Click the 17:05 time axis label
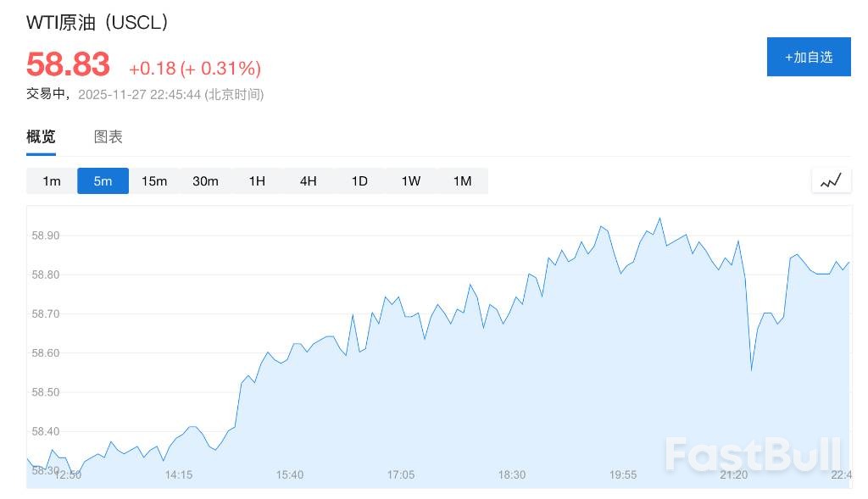Image resolution: width=868 pixels, height=499 pixels. pyautogui.click(x=401, y=474)
